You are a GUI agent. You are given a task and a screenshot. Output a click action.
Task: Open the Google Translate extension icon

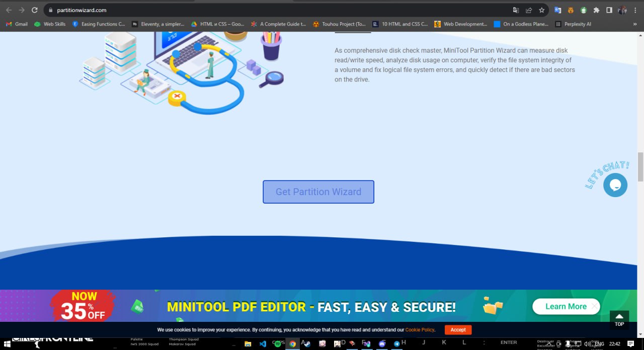(x=558, y=10)
